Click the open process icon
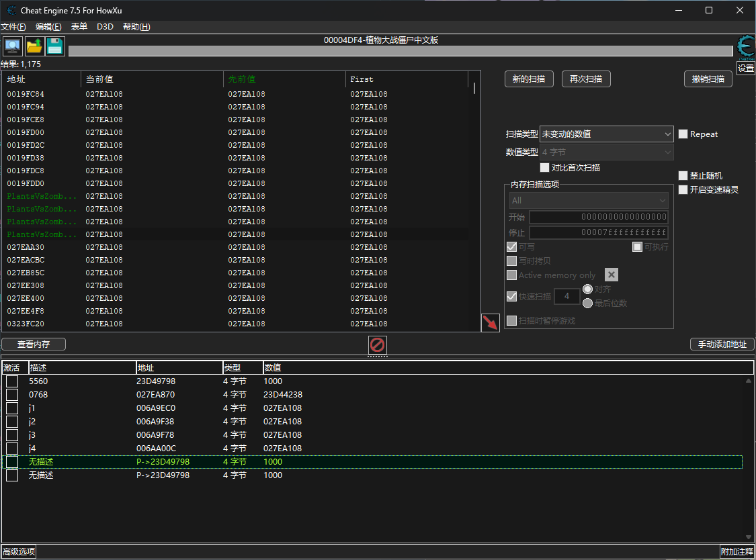 pyautogui.click(x=12, y=46)
